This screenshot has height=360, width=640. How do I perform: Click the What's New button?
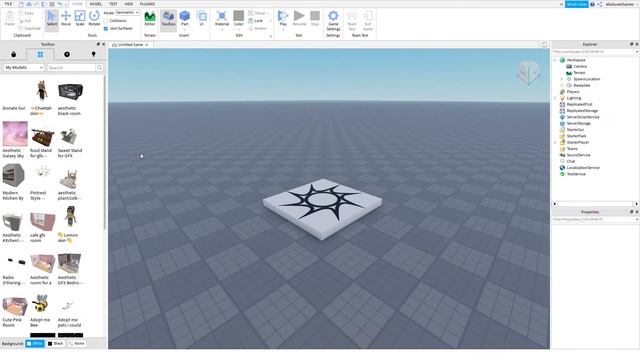[576, 4]
